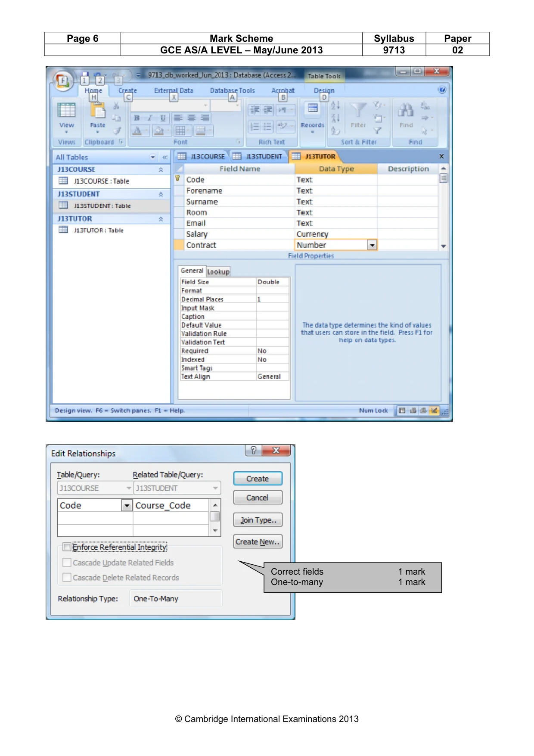Open the J13STUDENT Related Table/Query dropdown
The image size is (534, 756).
[x=215, y=488]
